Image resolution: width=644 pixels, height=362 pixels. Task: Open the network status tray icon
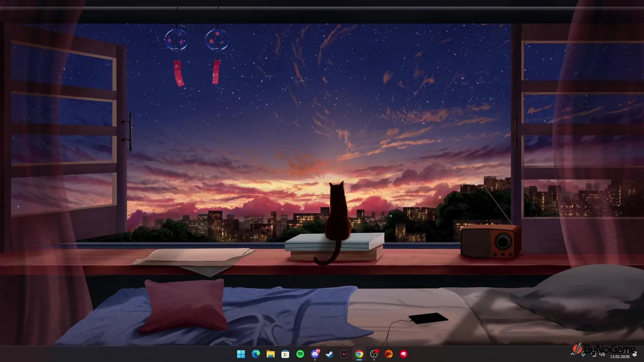point(594,354)
